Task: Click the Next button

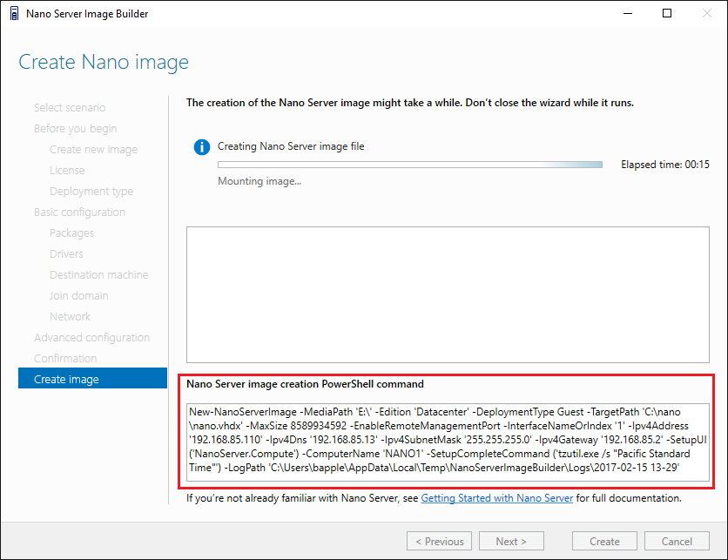Action: (511, 542)
